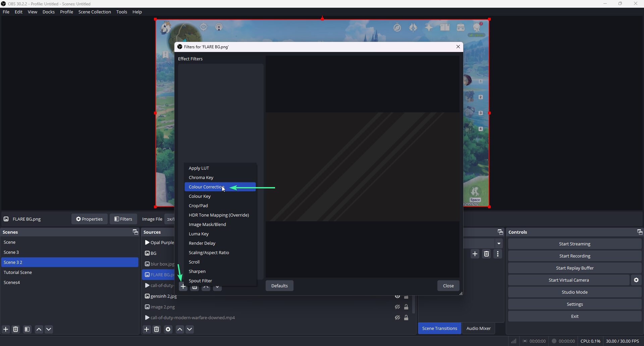Switch to Audio Mixer tab
Image resolution: width=644 pixels, height=346 pixels.
click(478, 328)
